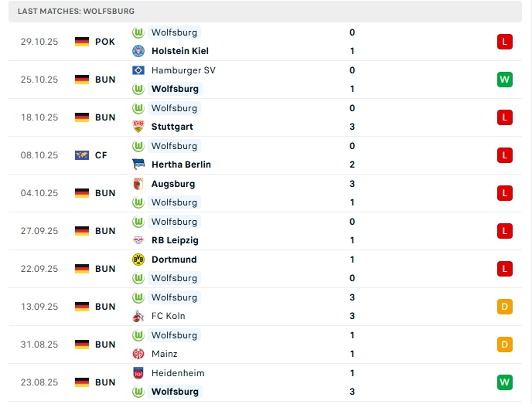
Task: Click the orange D badge for 13.09.25
Action: 505,307
